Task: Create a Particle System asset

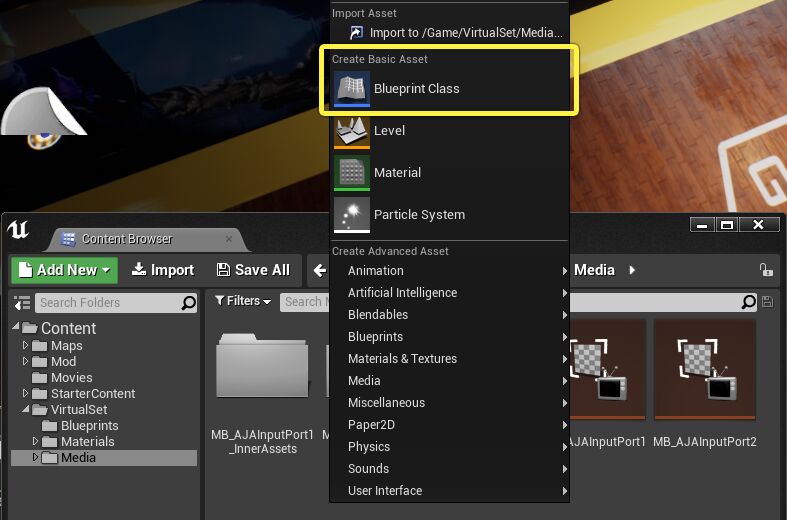Action: (449, 215)
